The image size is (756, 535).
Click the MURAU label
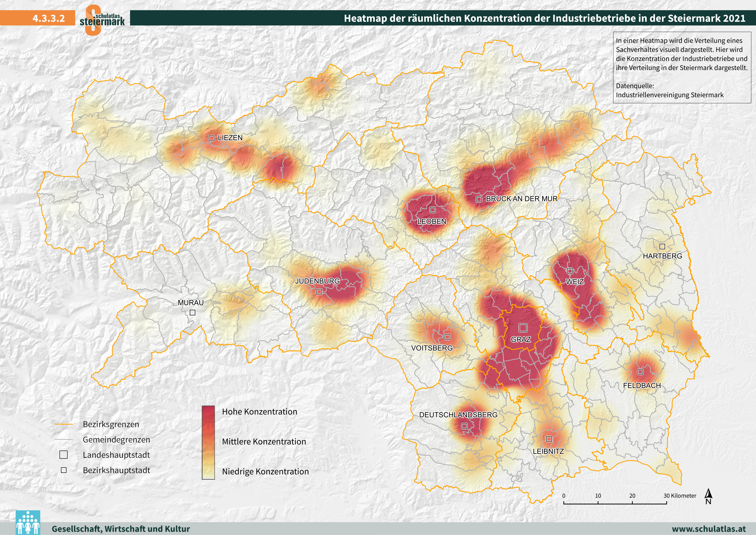point(191,302)
